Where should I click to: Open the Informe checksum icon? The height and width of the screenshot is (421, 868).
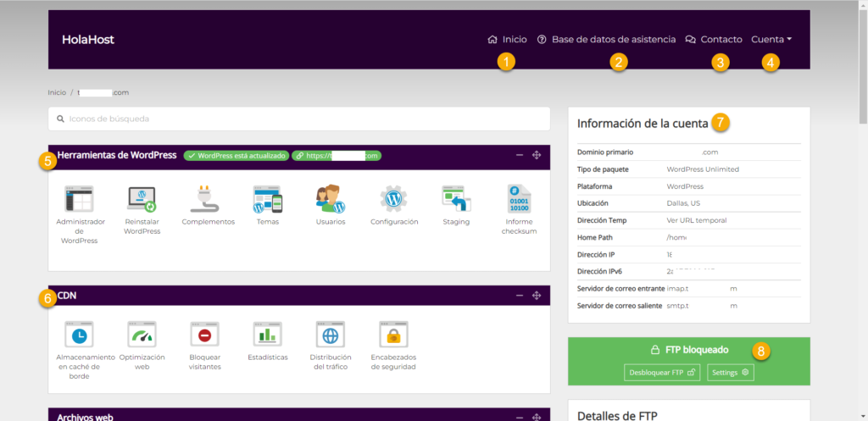[520, 199]
